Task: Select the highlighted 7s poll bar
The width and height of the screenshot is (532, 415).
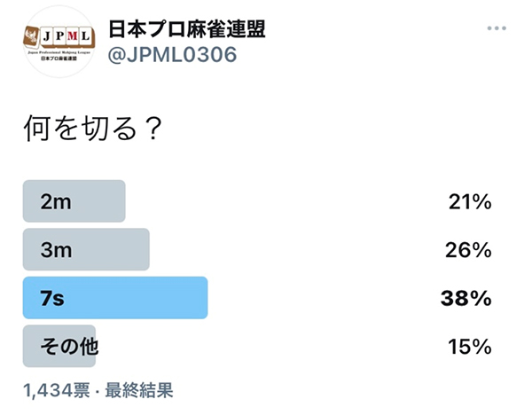Action: click(115, 298)
